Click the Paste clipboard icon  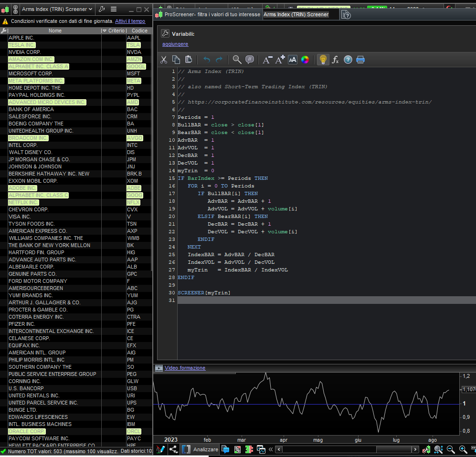[189, 60]
